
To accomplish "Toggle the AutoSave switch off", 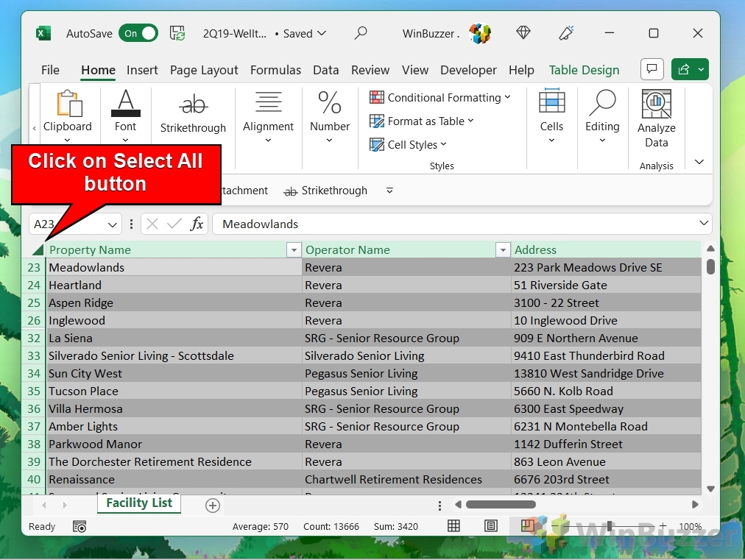I will [x=138, y=33].
